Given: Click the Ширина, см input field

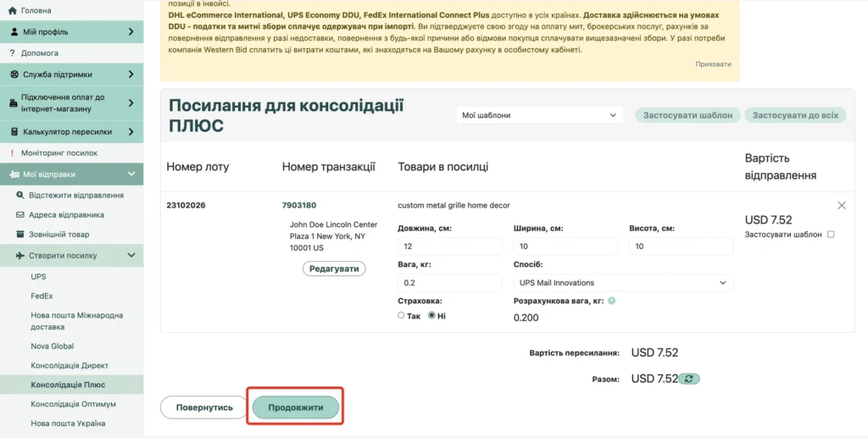Looking at the screenshot, I should [565, 246].
